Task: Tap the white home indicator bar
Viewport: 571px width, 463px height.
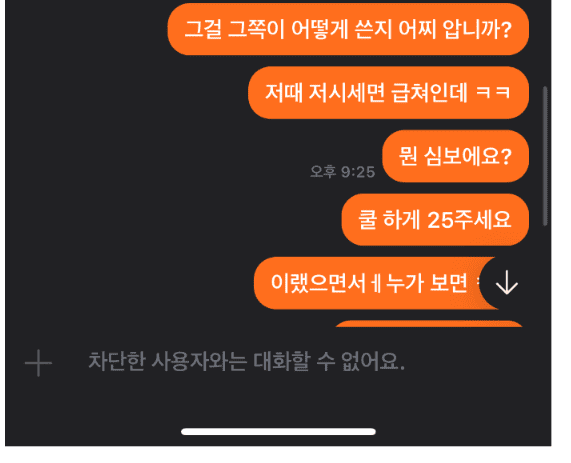Action: [x=278, y=432]
